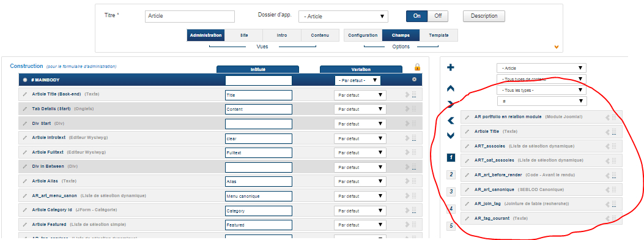Viewport: 644px width, 240px height.
Task: Select the Div Start field name
Action: click(x=42, y=123)
